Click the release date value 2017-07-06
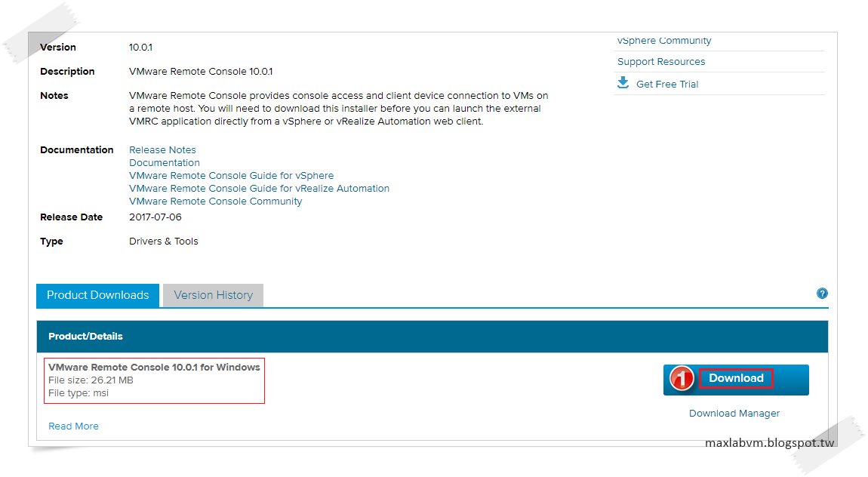The height and width of the screenshot is (477, 868). coord(155,217)
